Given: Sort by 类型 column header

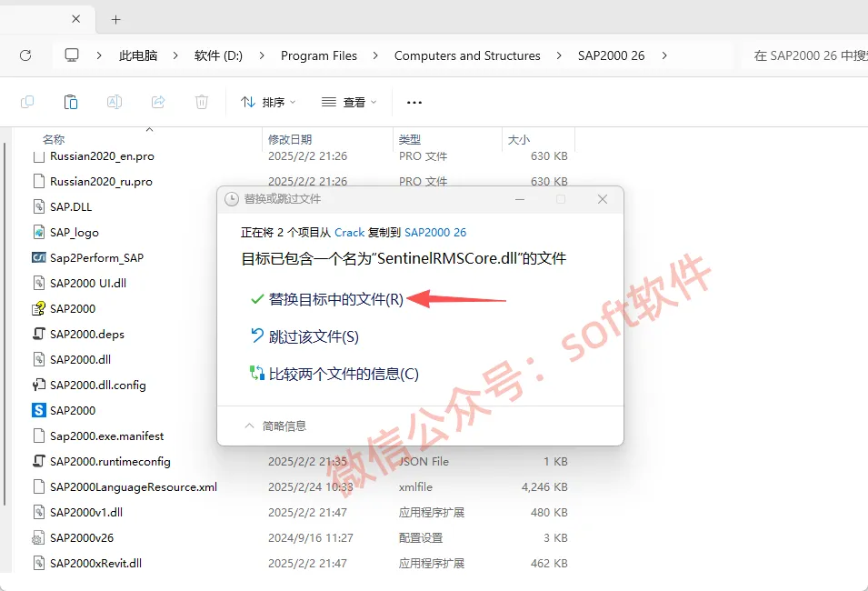Looking at the screenshot, I should coord(410,139).
